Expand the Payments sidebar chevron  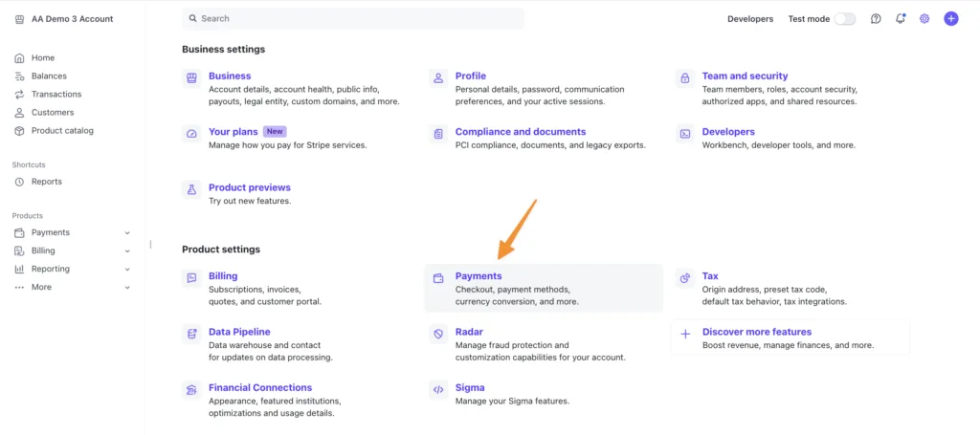tap(127, 232)
